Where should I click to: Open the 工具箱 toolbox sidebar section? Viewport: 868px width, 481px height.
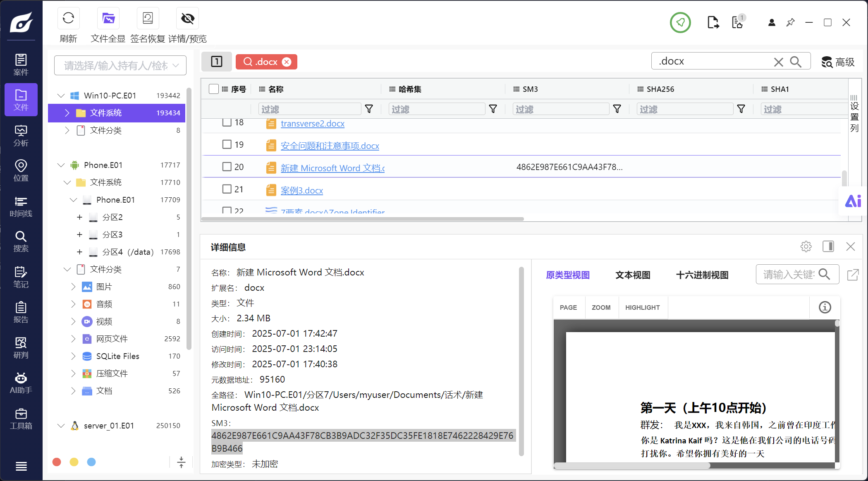[x=21, y=419]
